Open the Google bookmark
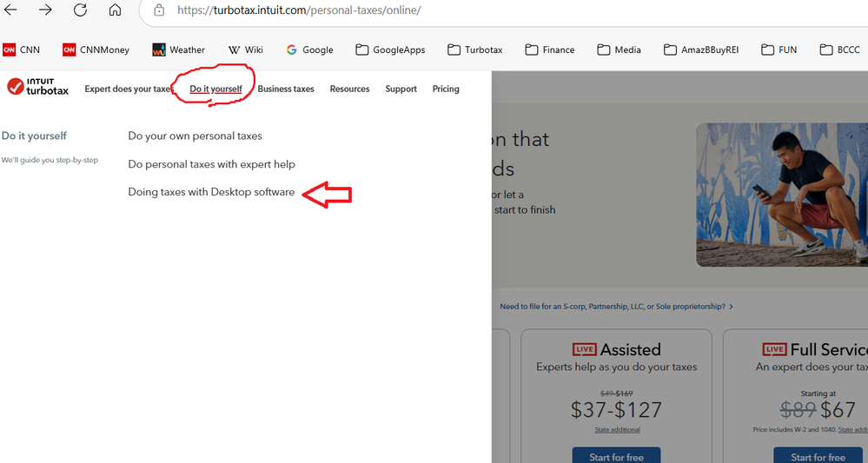The width and height of the screenshot is (868, 463). pos(309,50)
